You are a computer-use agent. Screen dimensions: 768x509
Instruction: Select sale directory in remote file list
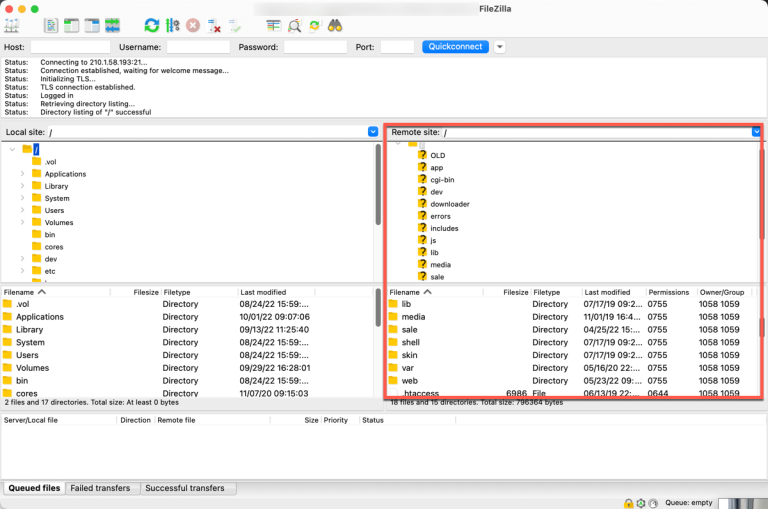coord(572,329)
